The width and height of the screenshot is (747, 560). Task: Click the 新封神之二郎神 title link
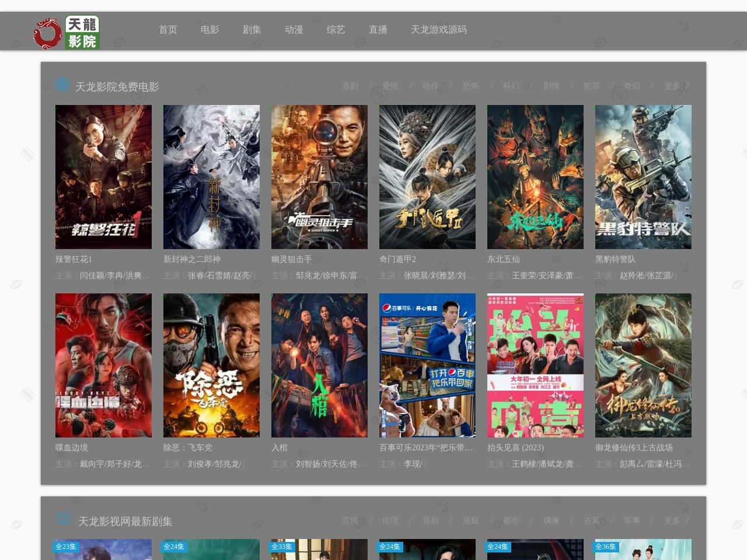point(192,259)
